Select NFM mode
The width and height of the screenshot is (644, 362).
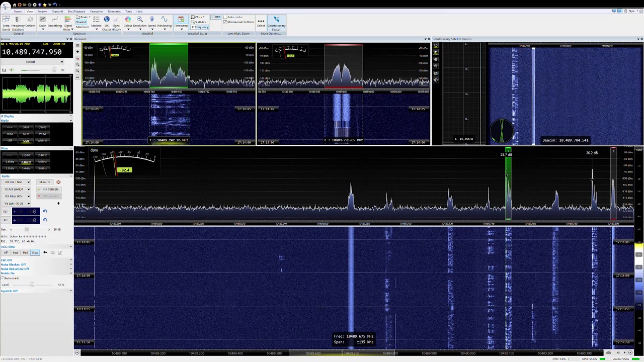coord(26,134)
